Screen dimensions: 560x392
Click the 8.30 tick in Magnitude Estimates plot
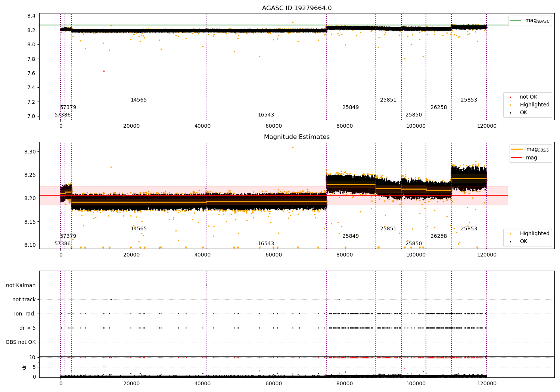click(30, 152)
